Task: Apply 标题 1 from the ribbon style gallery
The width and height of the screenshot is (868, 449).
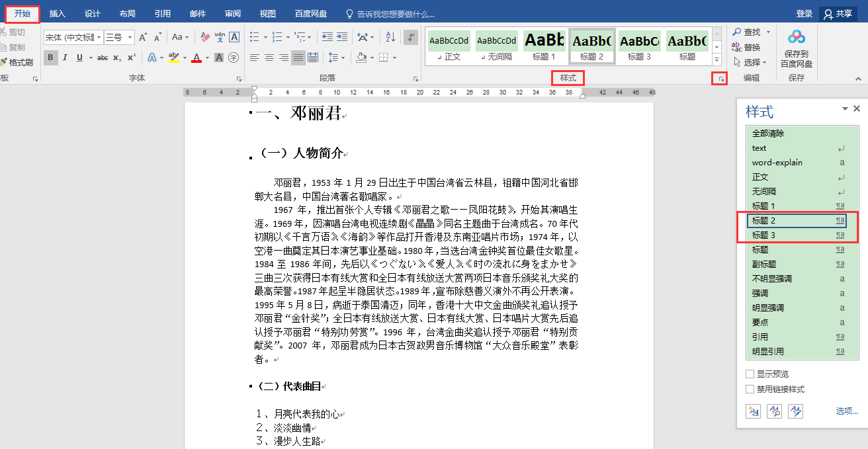Action: (x=544, y=46)
